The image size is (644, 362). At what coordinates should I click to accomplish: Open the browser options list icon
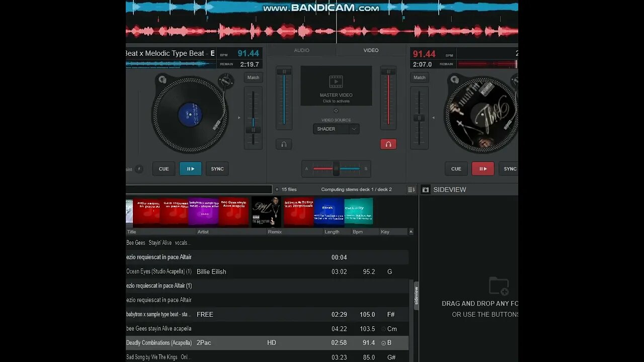pos(411,190)
